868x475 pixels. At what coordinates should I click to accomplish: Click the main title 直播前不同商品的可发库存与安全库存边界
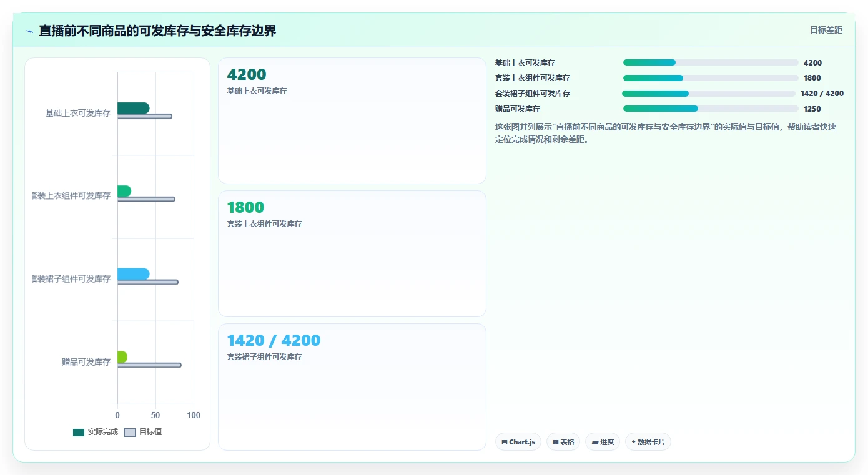pos(157,31)
